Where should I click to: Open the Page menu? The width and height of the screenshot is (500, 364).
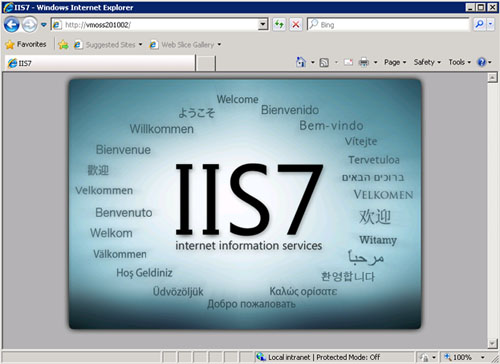click(x=395, y=62)
